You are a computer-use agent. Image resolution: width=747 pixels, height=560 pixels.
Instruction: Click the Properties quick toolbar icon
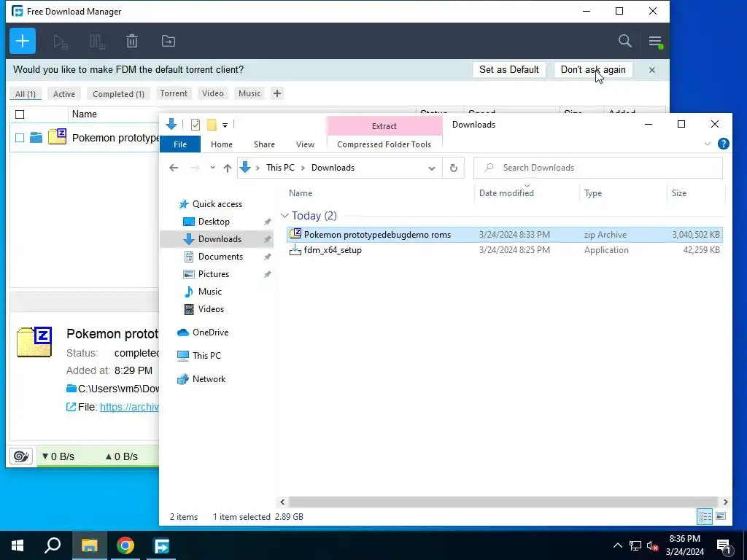click(x=196, y=125)
